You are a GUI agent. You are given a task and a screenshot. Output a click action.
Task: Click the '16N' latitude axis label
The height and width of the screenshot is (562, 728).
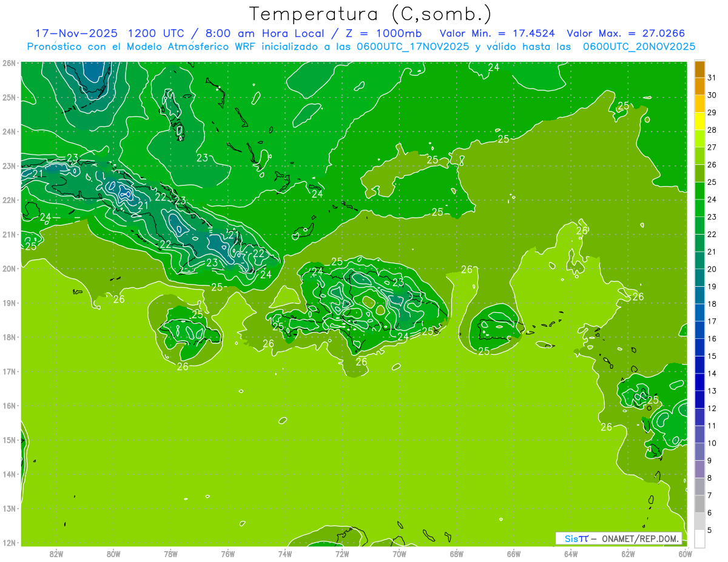tap(8, 406)
